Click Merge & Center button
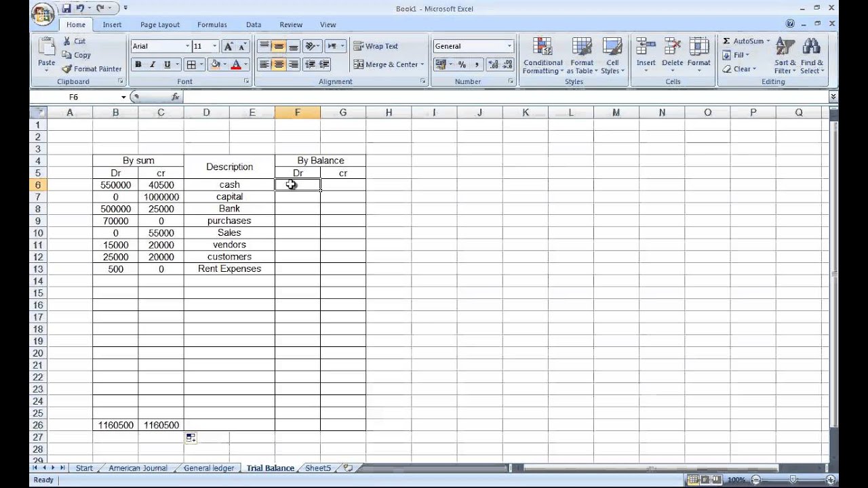 (385, 64)
